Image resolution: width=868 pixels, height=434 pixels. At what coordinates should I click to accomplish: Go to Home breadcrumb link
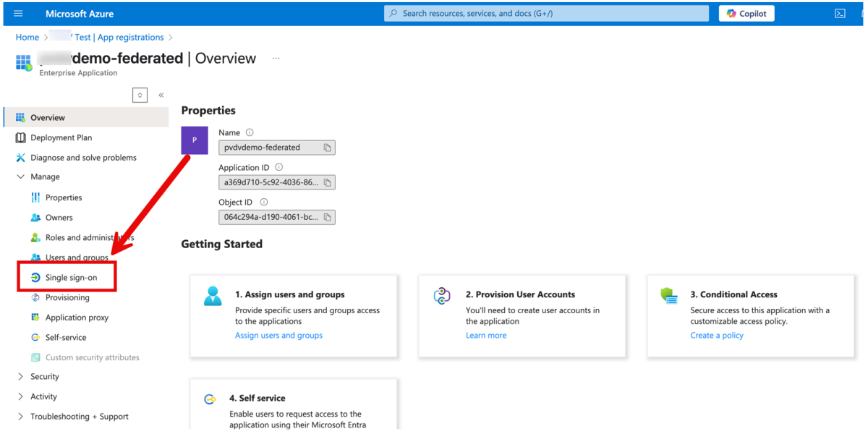[x=27, y=38]
